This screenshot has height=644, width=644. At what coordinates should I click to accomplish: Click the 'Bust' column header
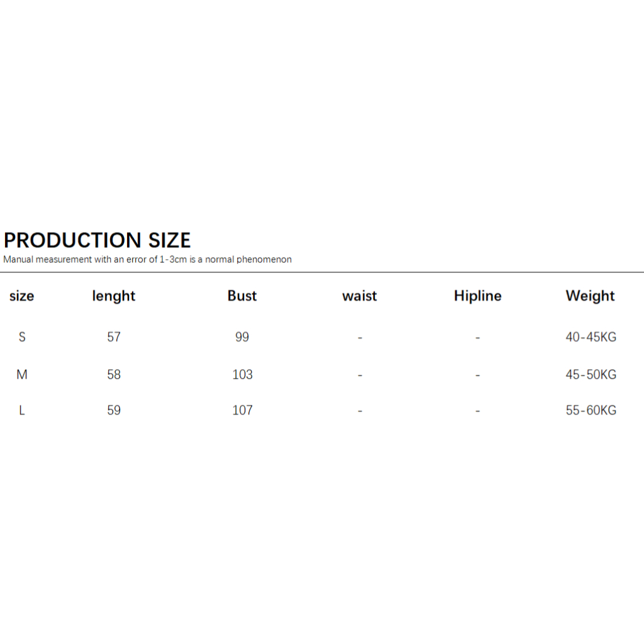click(242, 296)
